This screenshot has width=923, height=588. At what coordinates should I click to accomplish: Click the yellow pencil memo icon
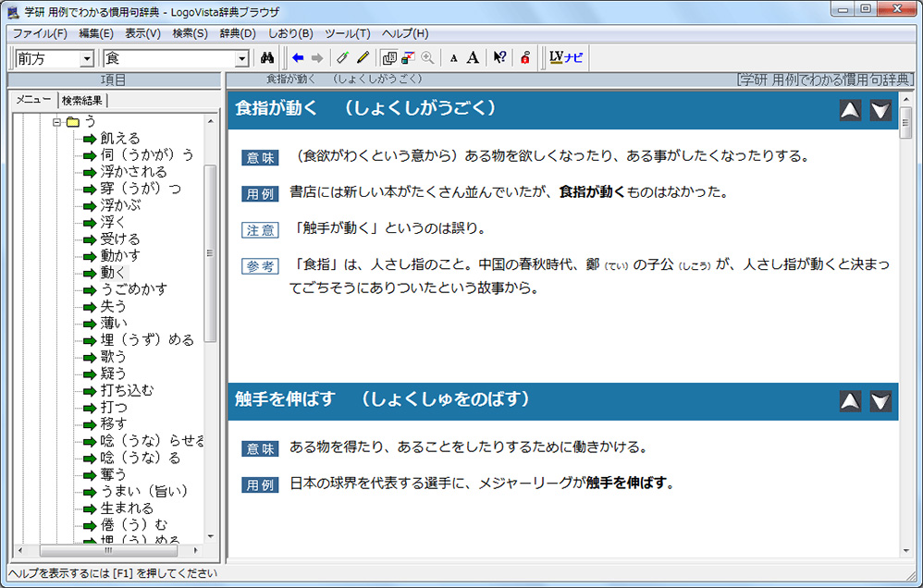coord(363,57)
